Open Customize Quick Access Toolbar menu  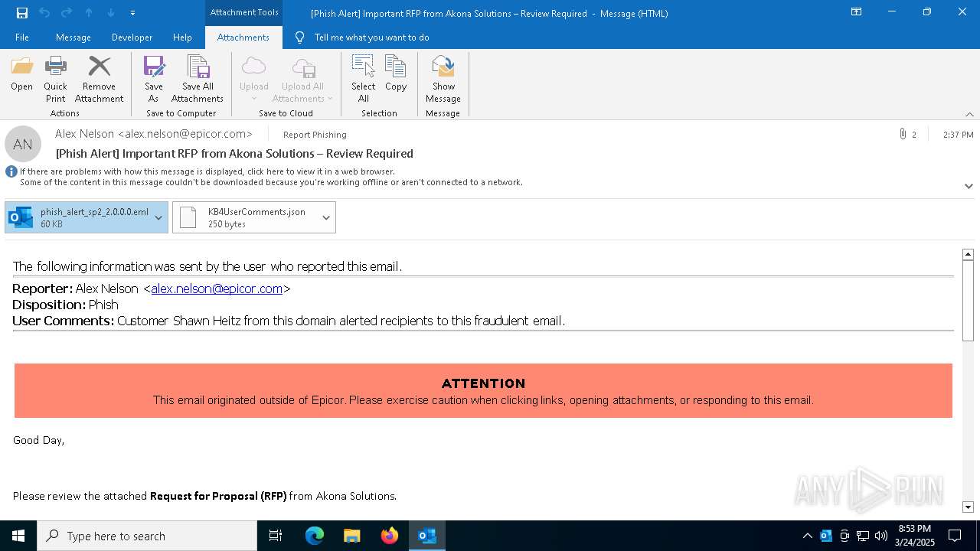pos(132,13)
